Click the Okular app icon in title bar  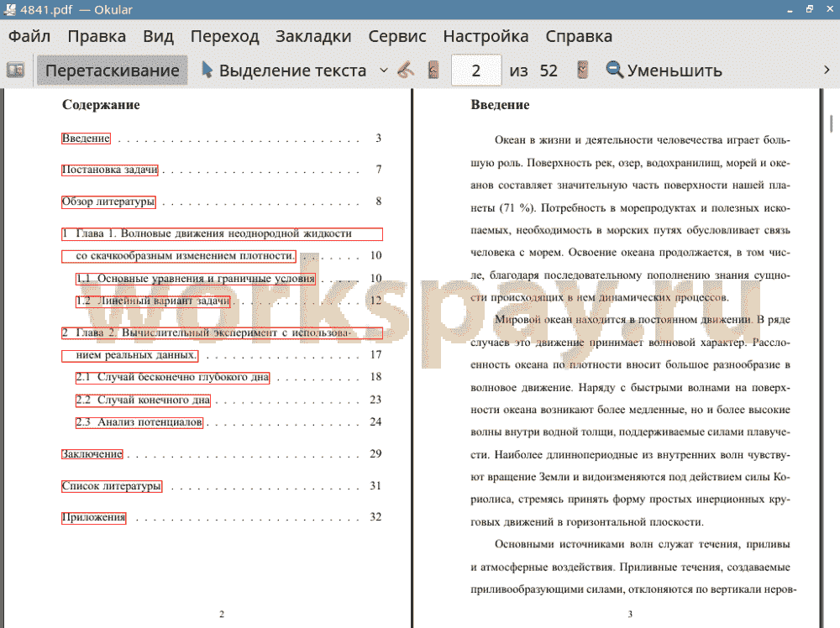click(x=9, y=9)
